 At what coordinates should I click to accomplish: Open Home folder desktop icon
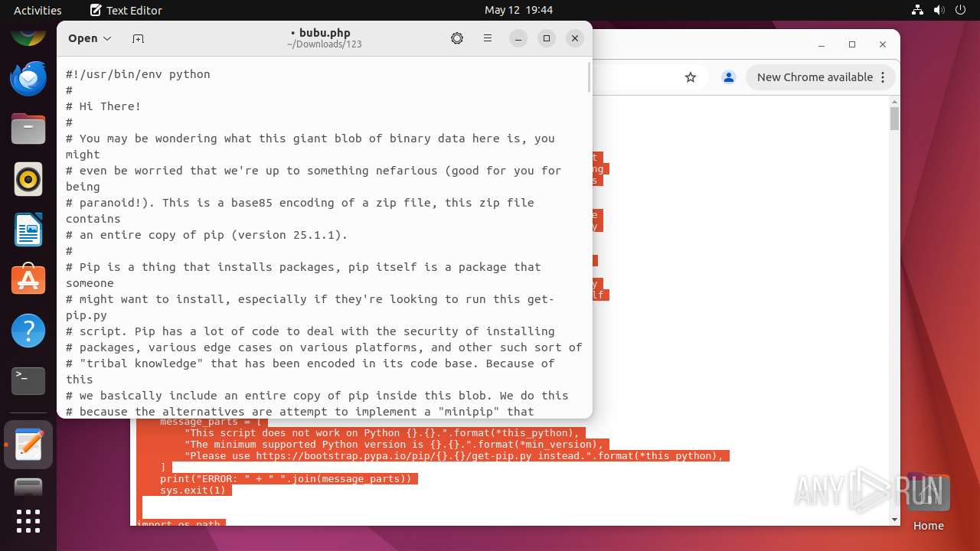pos(928,502)
